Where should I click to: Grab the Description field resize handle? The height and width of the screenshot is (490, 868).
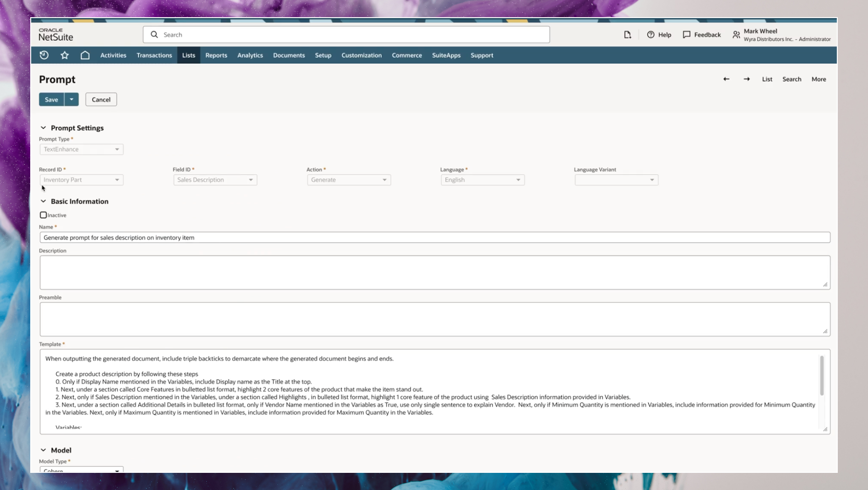pyautogui.click(x=825, y=285)
